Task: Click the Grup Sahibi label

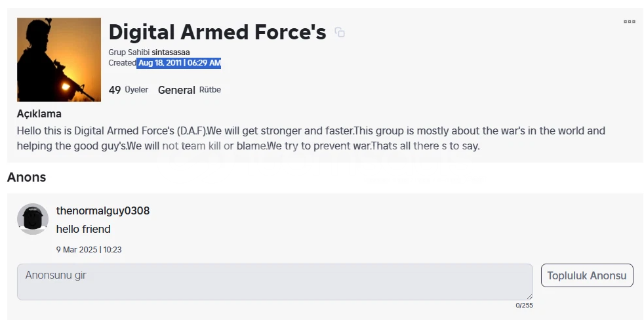Action: point(129,52)
